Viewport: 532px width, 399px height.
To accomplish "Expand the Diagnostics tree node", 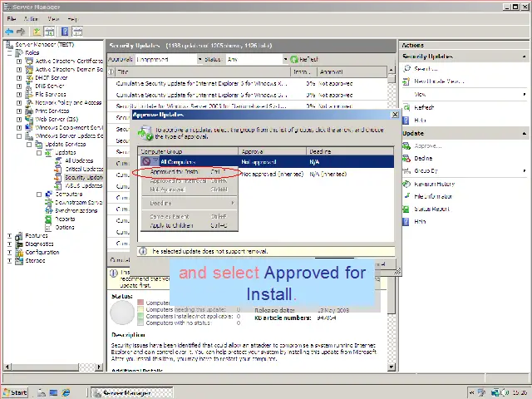I will [x=9, y=244].
